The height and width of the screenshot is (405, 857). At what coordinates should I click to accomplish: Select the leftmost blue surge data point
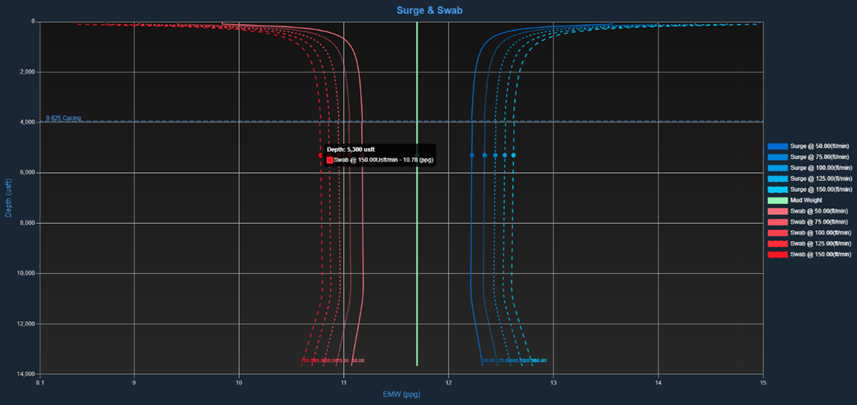pos(472,155)
